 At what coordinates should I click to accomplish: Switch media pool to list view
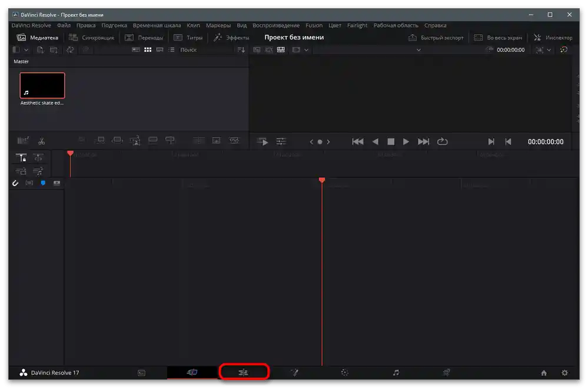click(x=171, y=49)
